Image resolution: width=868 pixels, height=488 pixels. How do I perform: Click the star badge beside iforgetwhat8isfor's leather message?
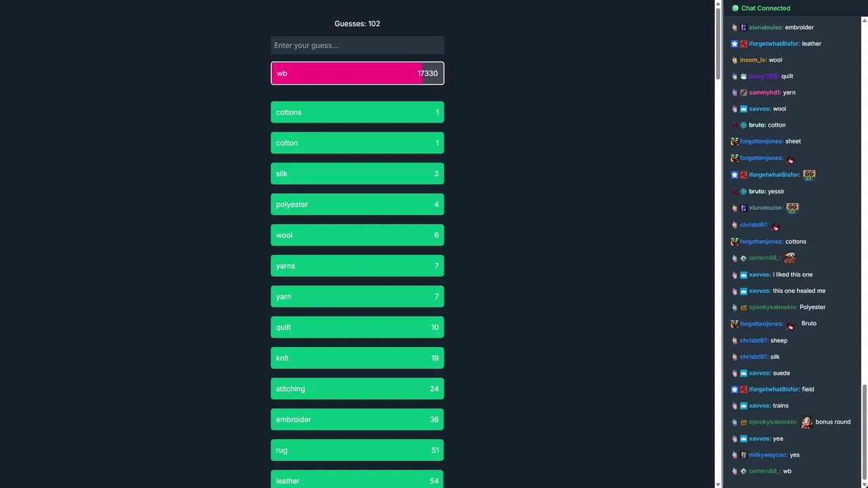click(x=734, y=43)
